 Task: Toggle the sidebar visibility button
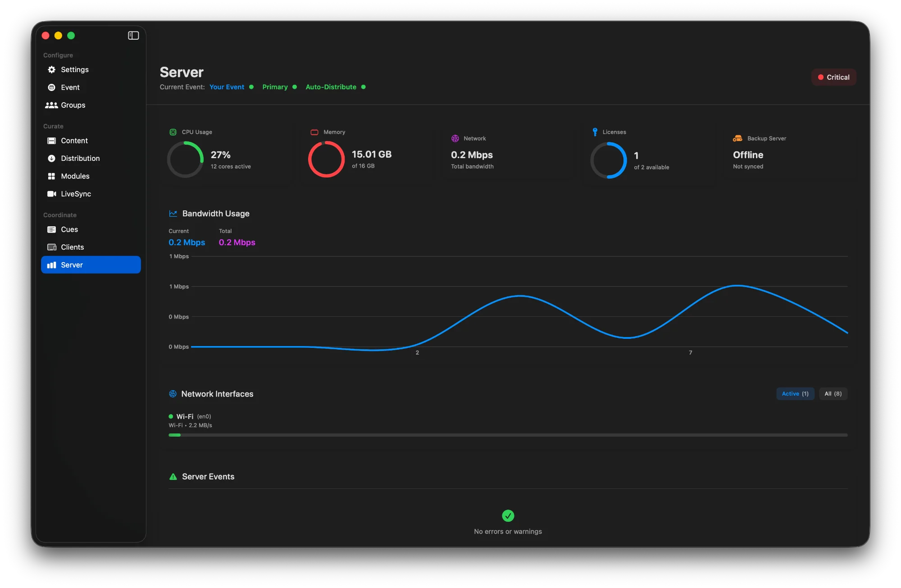pyautogui.click(x=133, y=35)
